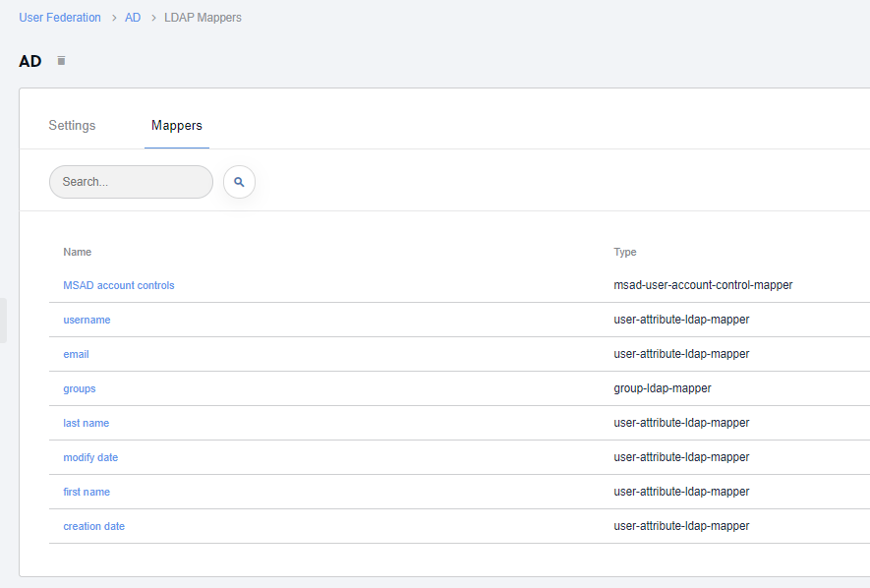
Task: Open the first name mapper
Action: click(x=87, y=492)
